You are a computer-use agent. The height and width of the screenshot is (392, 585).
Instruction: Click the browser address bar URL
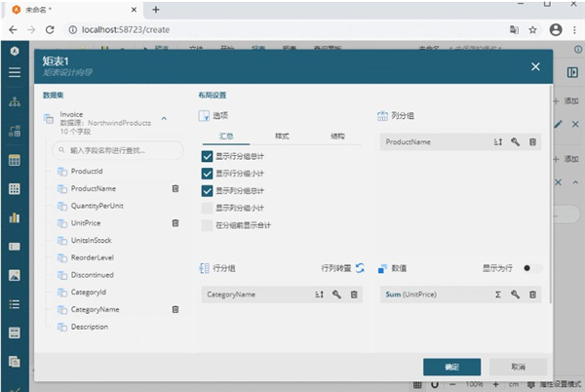click(126, 30)
